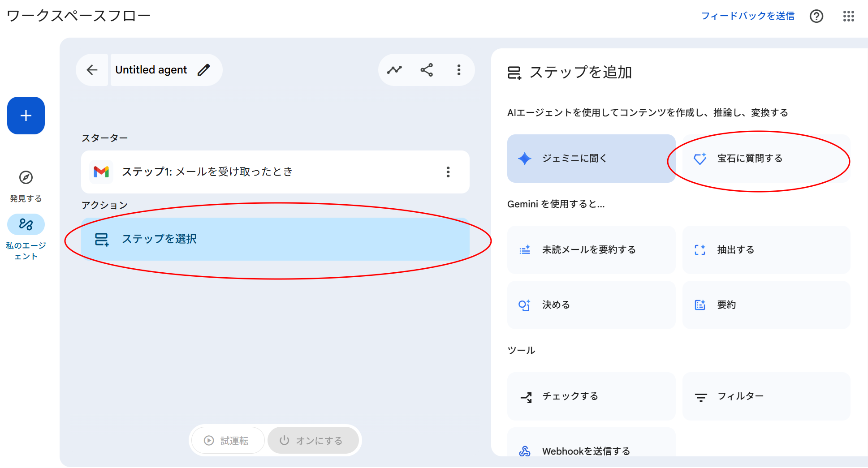The height and width of the screenshot is (468, 868).
Task: Pick the フィルター tool
Action: click(x=765, y=396)
